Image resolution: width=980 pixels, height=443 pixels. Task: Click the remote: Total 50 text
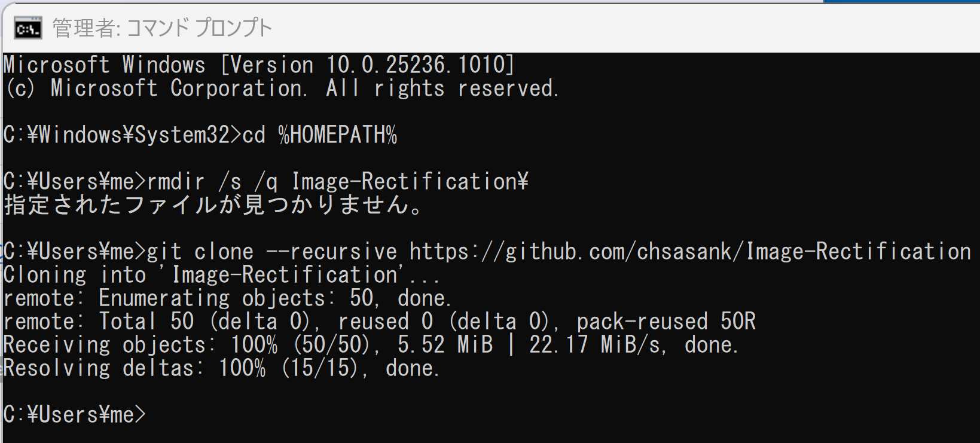pos(99,322)
